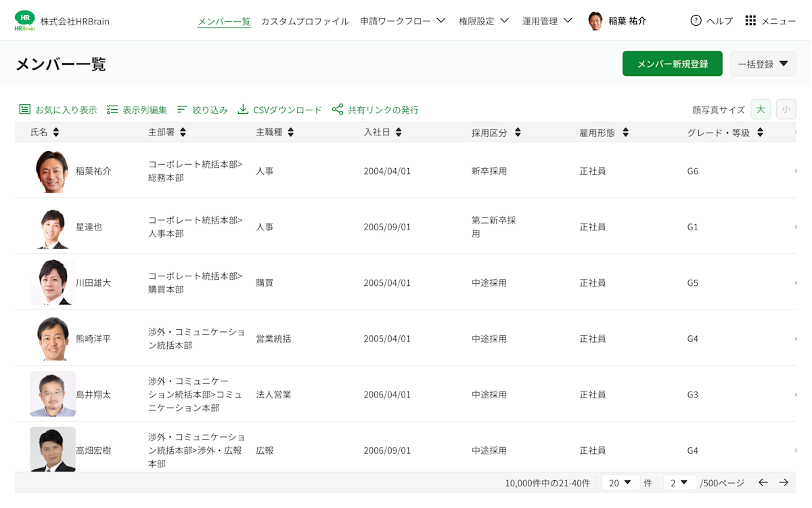
Task: Click 稲葉祐介's profile photo in the table
Action: (52, 171)
